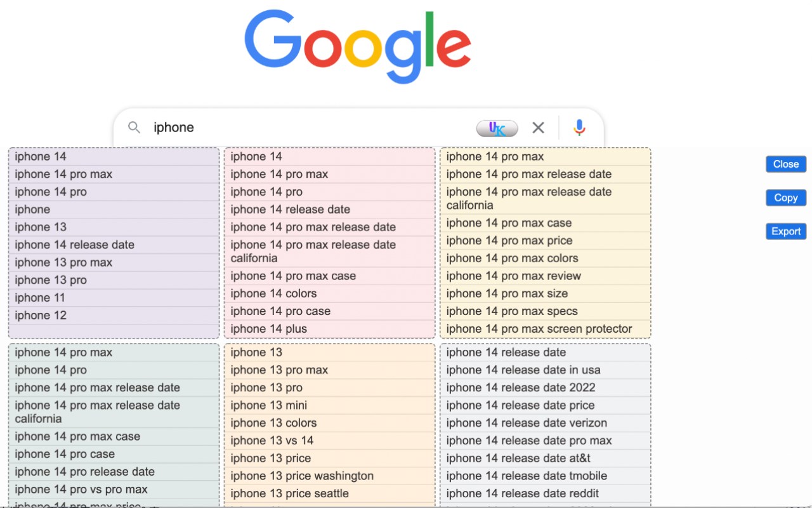Clear the search box with X icon
This screenshot has height=508, width=812.
click(x=538, y=128)
